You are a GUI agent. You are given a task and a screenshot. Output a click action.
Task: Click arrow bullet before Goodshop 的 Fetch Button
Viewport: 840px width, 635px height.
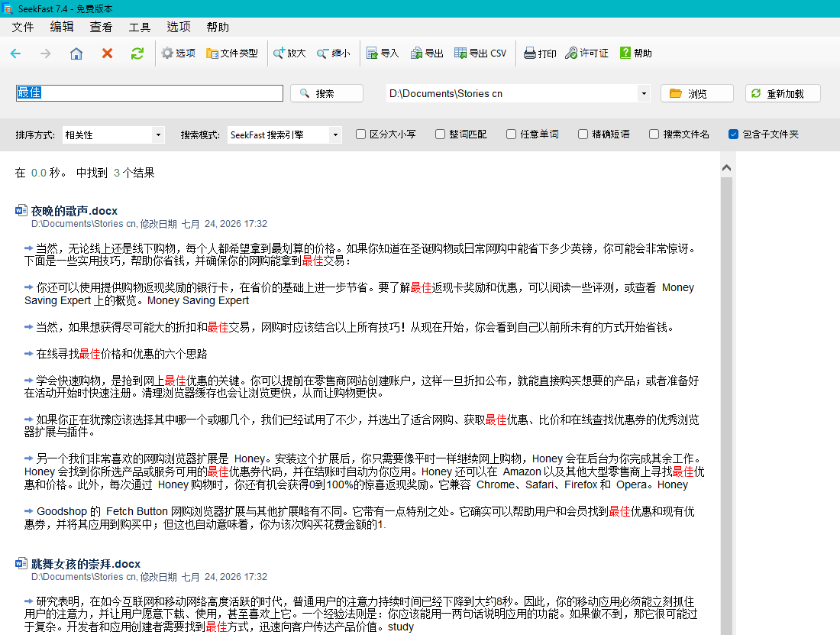coord(29,511)
